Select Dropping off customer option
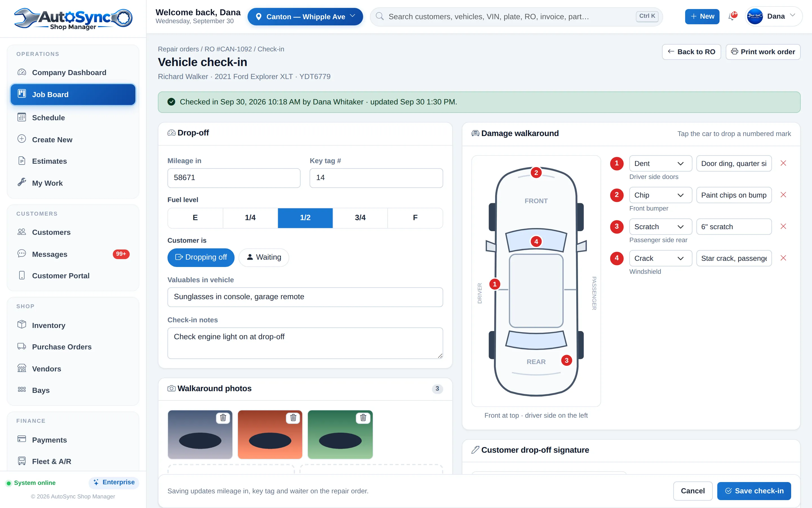 click(201, 257)
